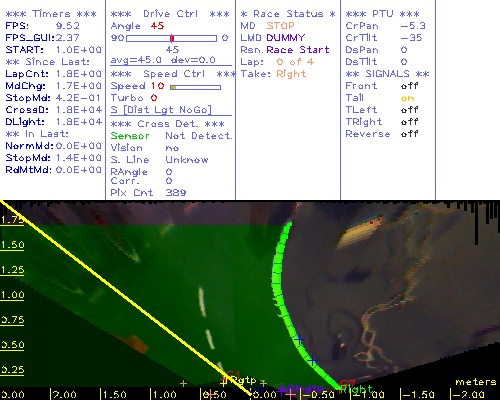Click the Vision value no

(x=172, y=148)
